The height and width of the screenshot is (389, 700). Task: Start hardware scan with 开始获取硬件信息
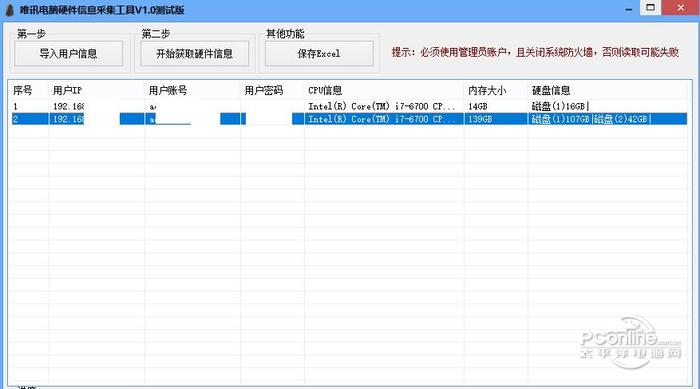pyautogui.click(x=194, y=54)
